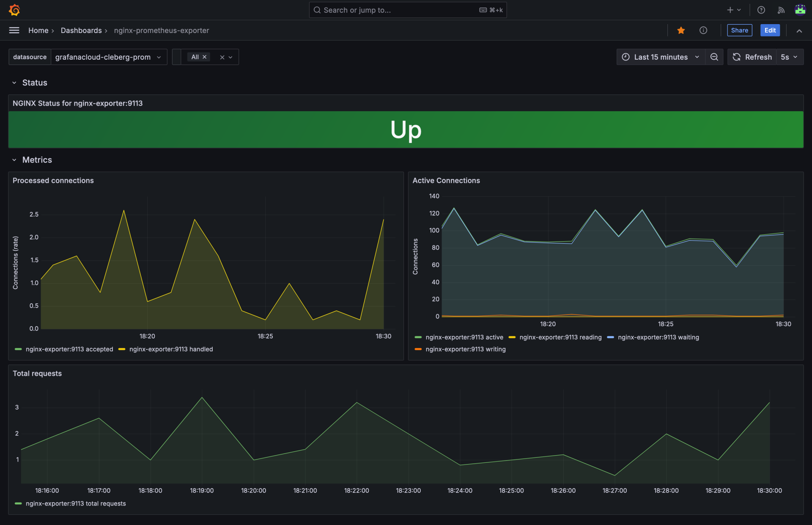812x525 pixels.
Task: Click the time range zoom out magnifier
Action: tap(714, 57)
